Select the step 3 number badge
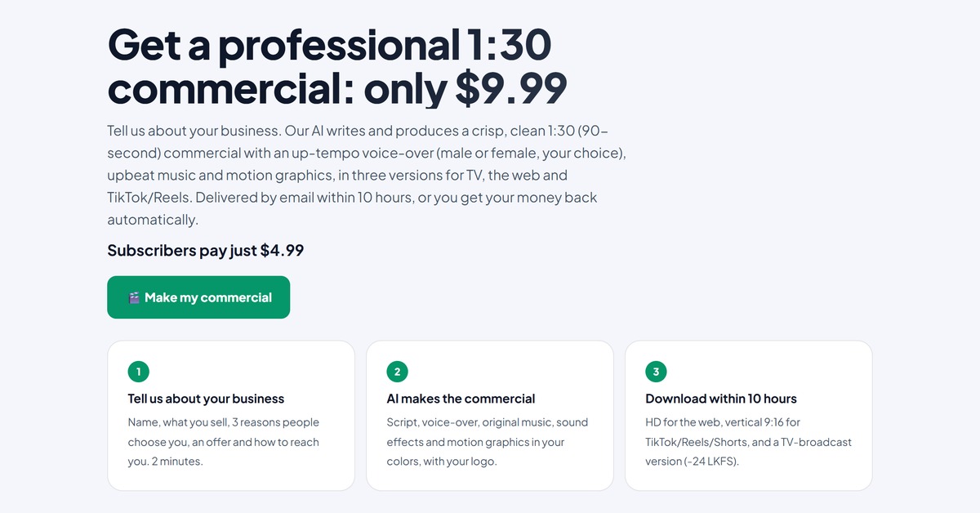This screenshot has width=980, height=513. click(x=656, y=372)
